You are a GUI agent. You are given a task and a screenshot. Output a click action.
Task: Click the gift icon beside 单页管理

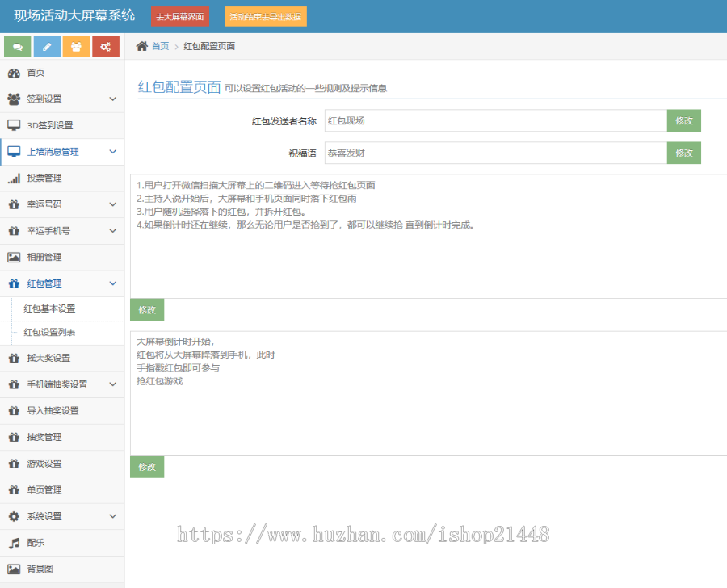14,490
